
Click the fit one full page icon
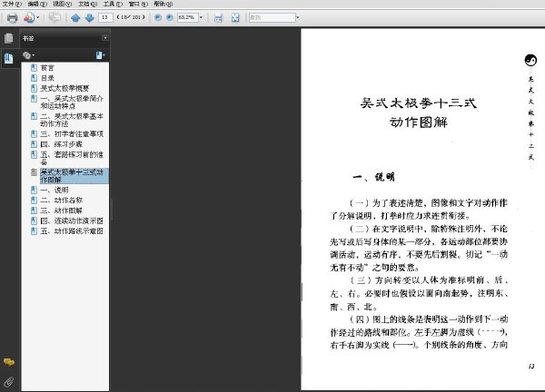(x=235, y=18)
